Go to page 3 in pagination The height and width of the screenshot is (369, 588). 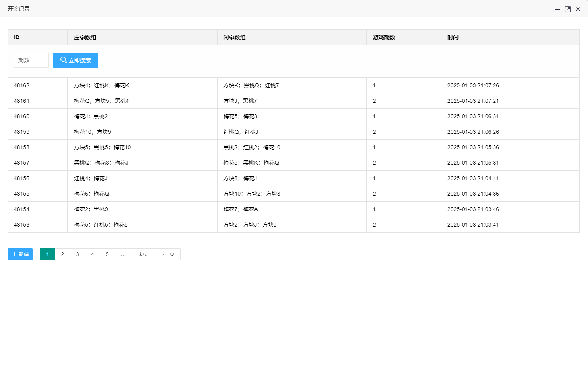click(x=77, y=254)
